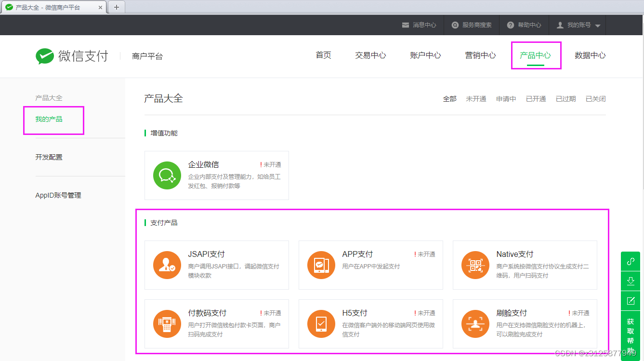644x361 pixels.
Task: Click the 未开通 status on H5支付 card
Action: click(x=425, y=313)
